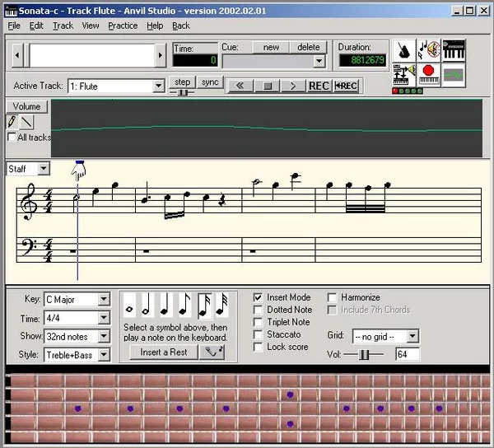Image resolution: width=494 pixels, height=448 pixels.
Task: Enable Dotted Note
Action: [258, 310]
